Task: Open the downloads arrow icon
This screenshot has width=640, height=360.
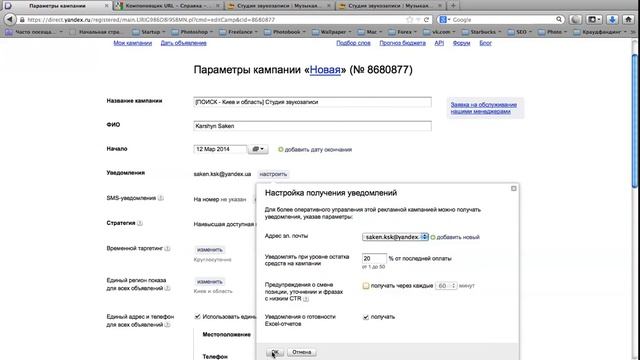Action: 612,19
